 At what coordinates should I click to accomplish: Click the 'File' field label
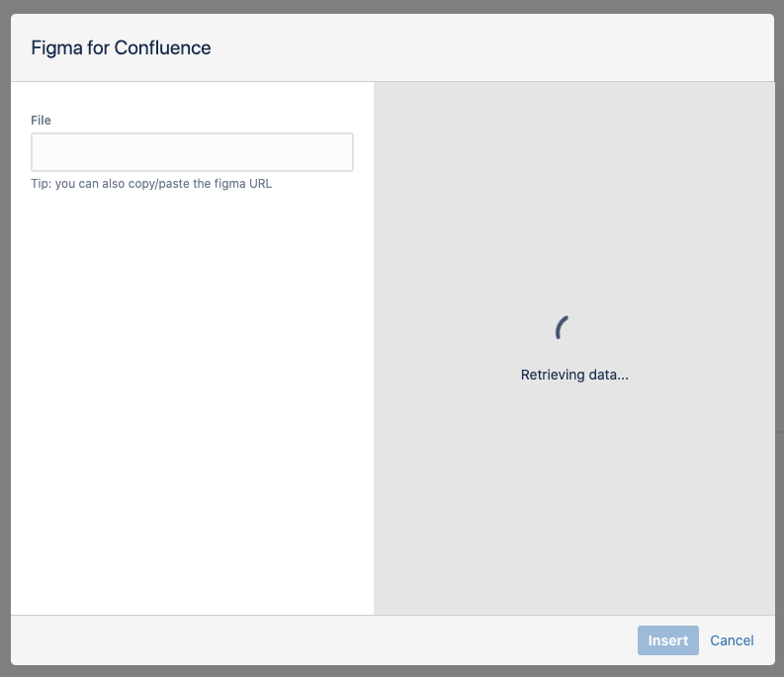pyautogui.click(x=41, y=120)
